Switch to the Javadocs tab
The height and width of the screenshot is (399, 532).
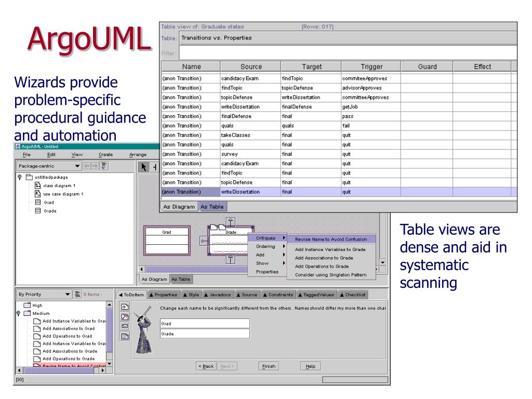pos(217,295)
